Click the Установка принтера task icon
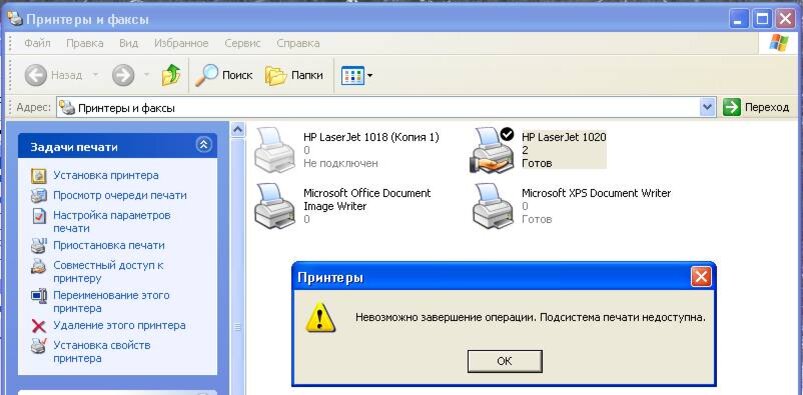This screenshot has height=395, width=803. click(39, 175)
